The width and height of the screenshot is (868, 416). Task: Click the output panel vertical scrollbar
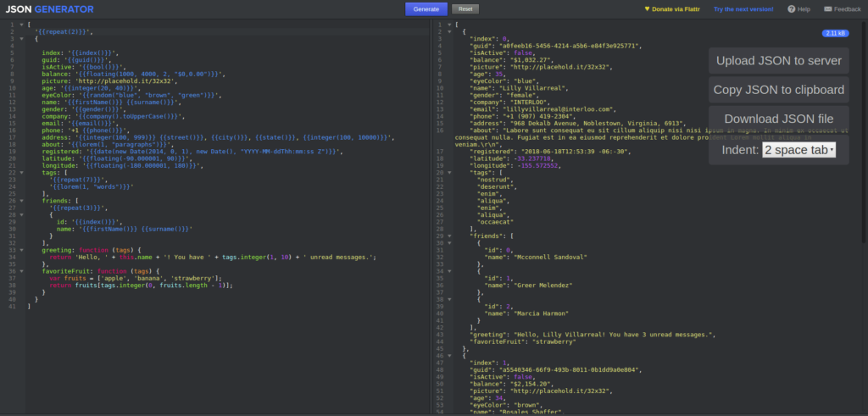point(865,133)
